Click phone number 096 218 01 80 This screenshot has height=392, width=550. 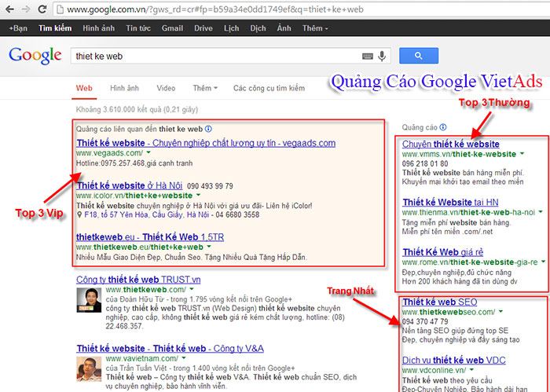click(x=425, y=163)
